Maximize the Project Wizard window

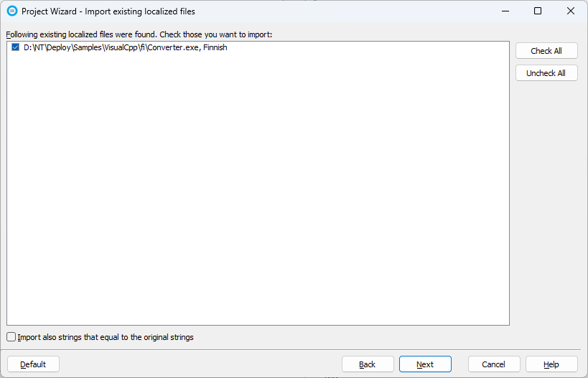[538, 11]
